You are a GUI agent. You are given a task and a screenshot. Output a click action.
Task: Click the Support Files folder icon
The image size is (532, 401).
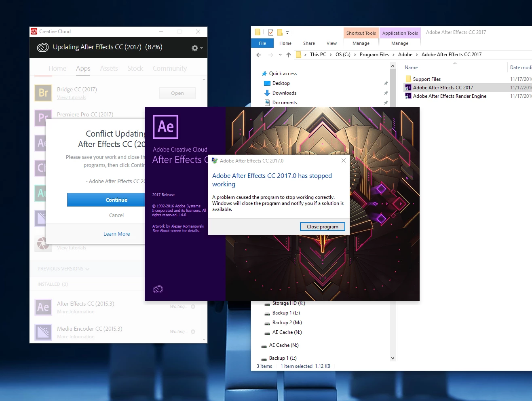[x=408, y=79]
